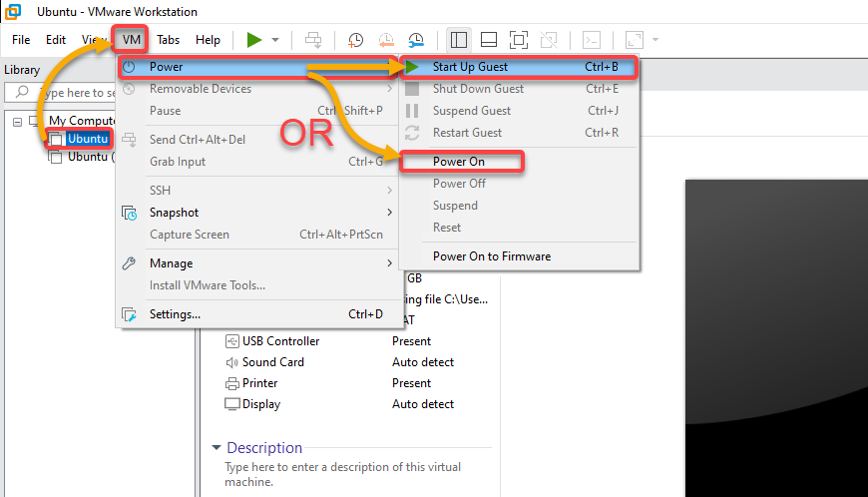The width and height of the screenshot is (868, 497).
Task: Take a snapshot using the clock-plus toolbar icon
Action: click(x=355, y=40)
